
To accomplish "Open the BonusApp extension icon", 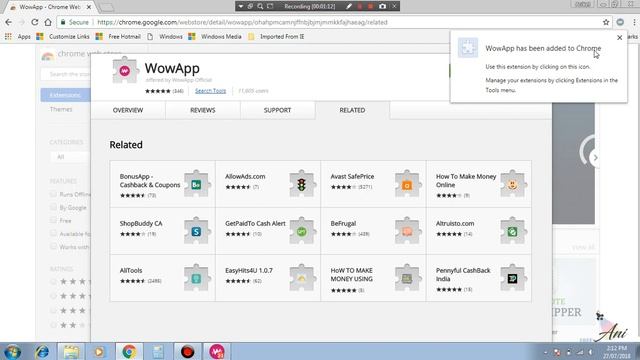I will tap(197, 184).
